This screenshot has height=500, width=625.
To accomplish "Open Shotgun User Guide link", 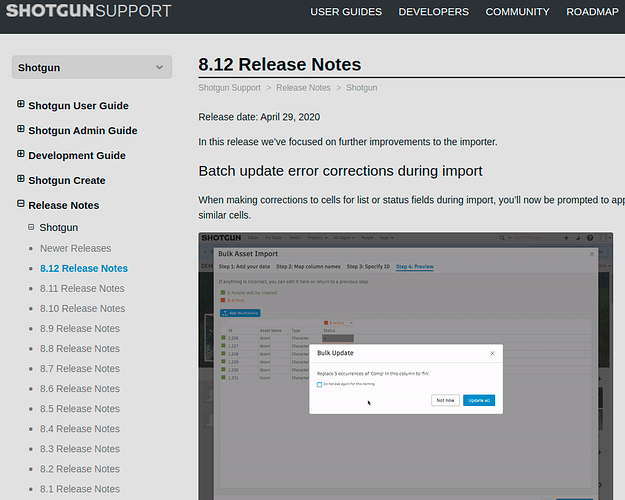I will tap(79, 106).
